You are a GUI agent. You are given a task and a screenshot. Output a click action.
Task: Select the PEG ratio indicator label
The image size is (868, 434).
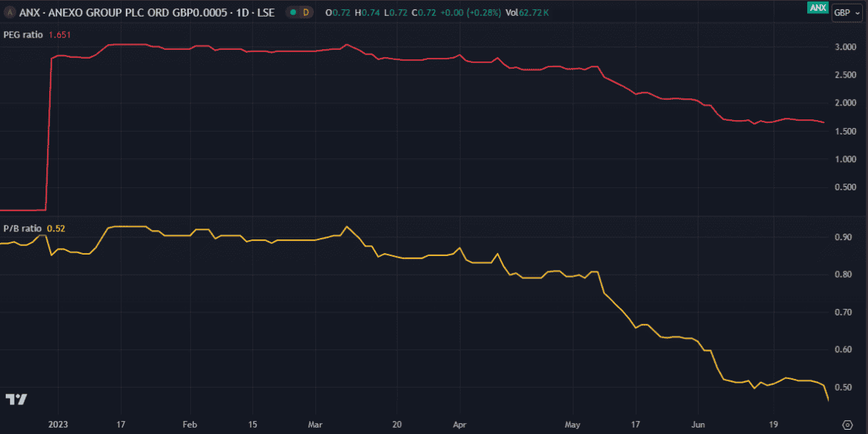pos(24,35)
